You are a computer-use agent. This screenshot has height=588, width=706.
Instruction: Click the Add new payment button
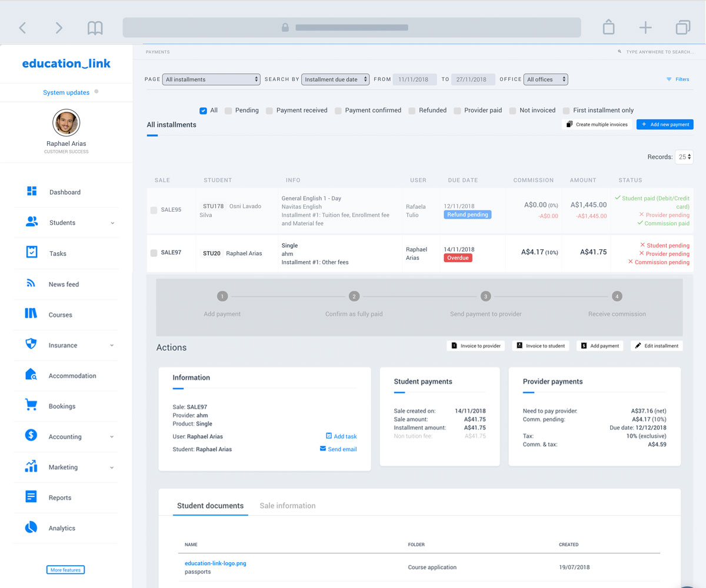[x=665, y=125]
